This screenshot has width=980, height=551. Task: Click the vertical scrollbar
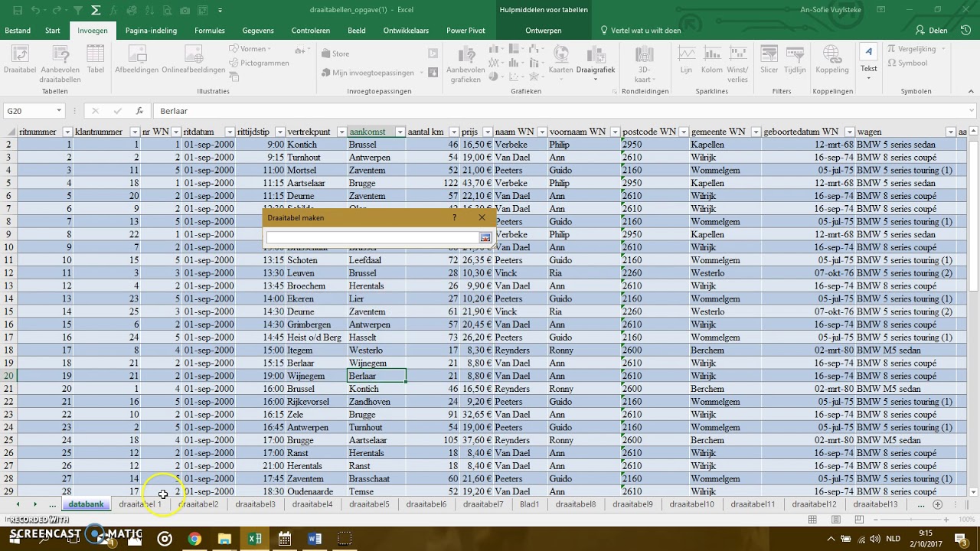[974, 314]
